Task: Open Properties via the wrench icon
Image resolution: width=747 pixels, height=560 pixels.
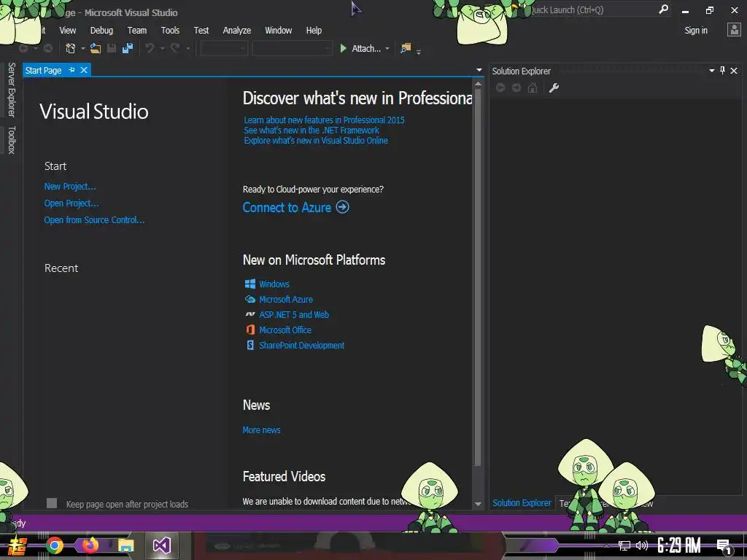Action: pos(554,87)
